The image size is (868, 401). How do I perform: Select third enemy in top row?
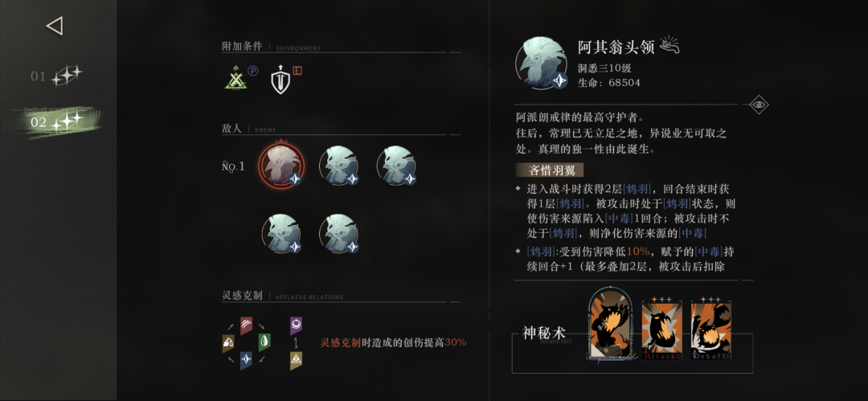pyautogui.click(x=397, y=166)
